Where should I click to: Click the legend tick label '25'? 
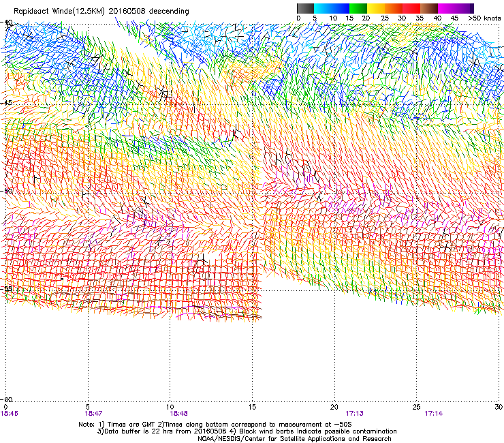coord(385,18)
